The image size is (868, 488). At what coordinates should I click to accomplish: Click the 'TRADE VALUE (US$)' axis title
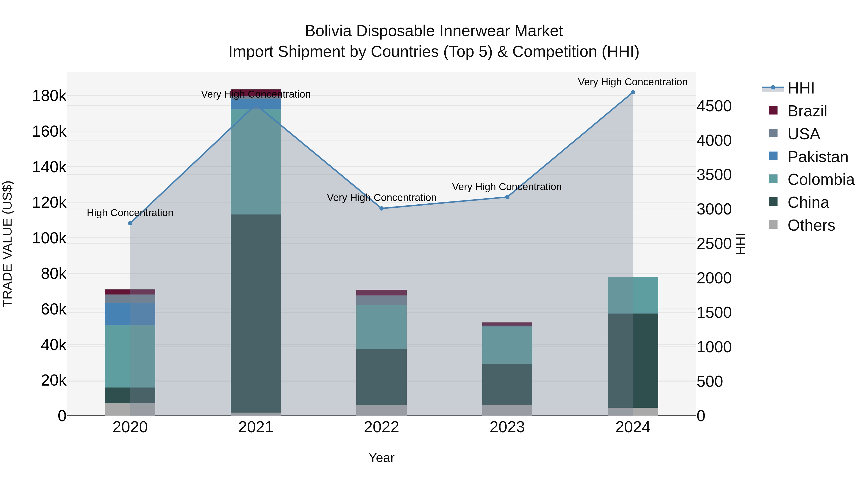(x=7, y=244)
